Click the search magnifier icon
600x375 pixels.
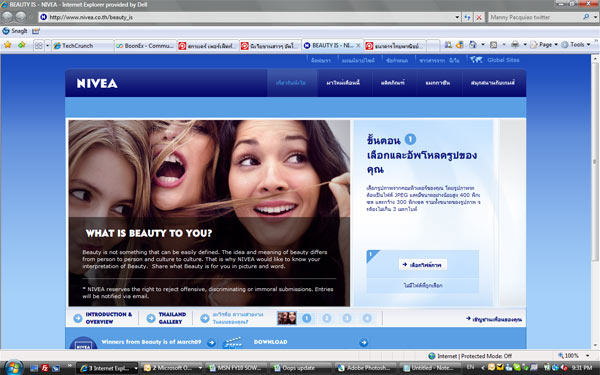pyautogui.click(x=586, y=17)
